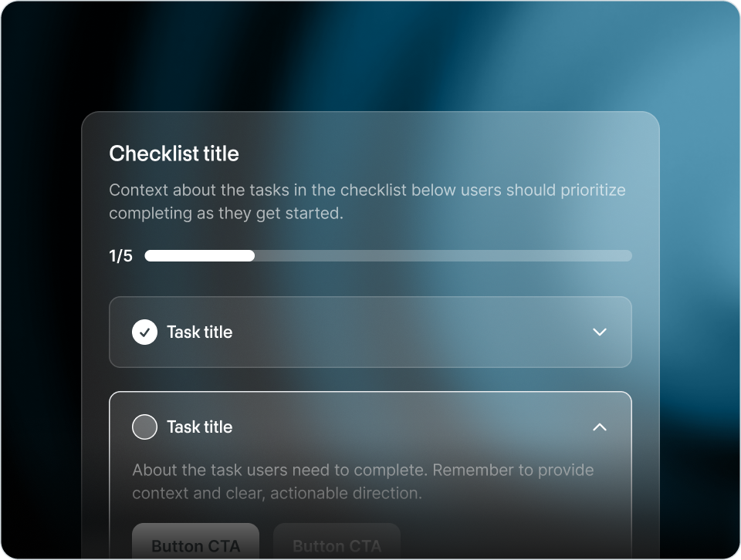741x560 pixels.
Task: Click the filled white part of the progress bar
Action: (x=199, y=256)
